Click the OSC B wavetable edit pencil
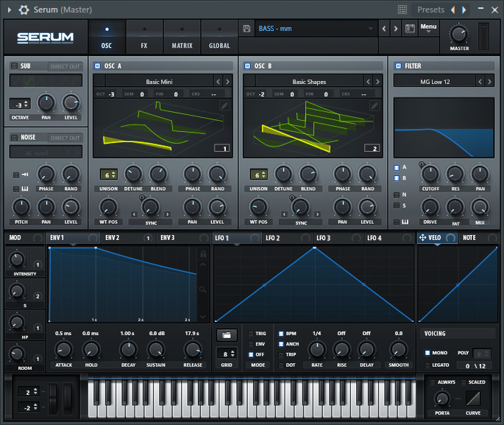Viewport: 504px width, 425px height. point(375,105)
